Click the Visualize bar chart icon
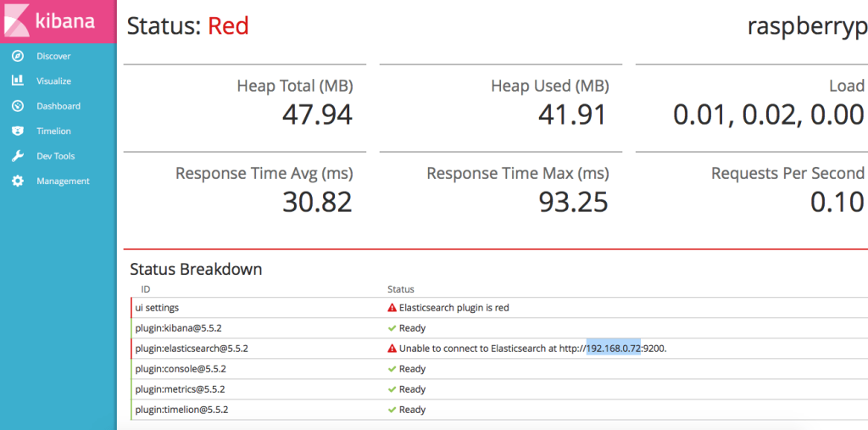 18,81
